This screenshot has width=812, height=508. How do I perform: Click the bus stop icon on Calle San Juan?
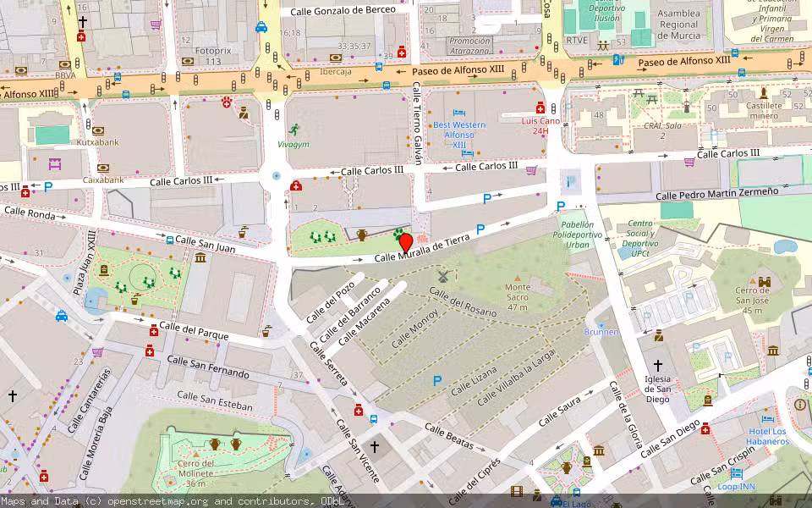tap(170, 240)
